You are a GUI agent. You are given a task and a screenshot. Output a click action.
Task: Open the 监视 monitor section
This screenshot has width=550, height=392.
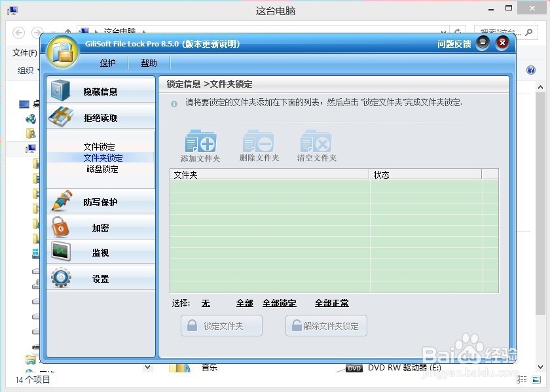pos(101,252)
